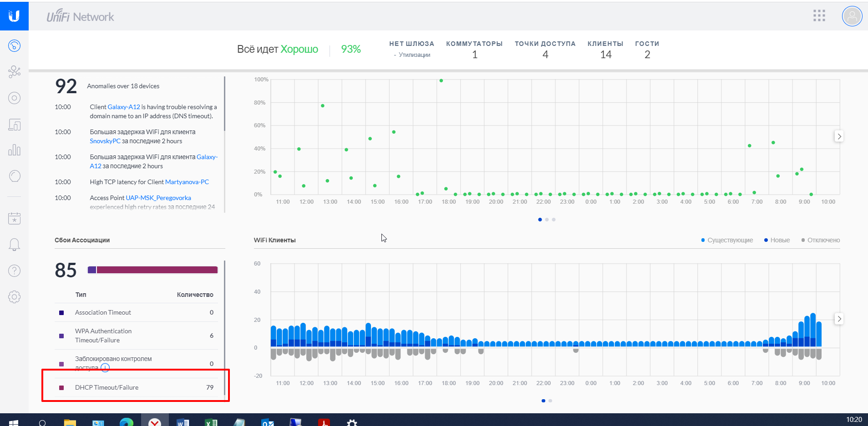Open Microsoft Edge from the taskbar
868x426 pixels.
tap(127, 423)
